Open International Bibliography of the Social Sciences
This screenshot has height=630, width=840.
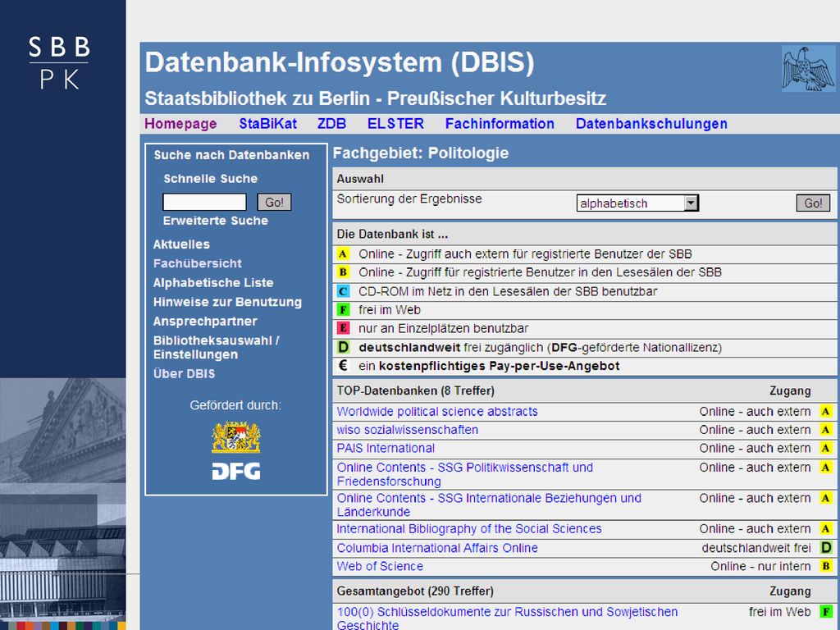[468, 529]
